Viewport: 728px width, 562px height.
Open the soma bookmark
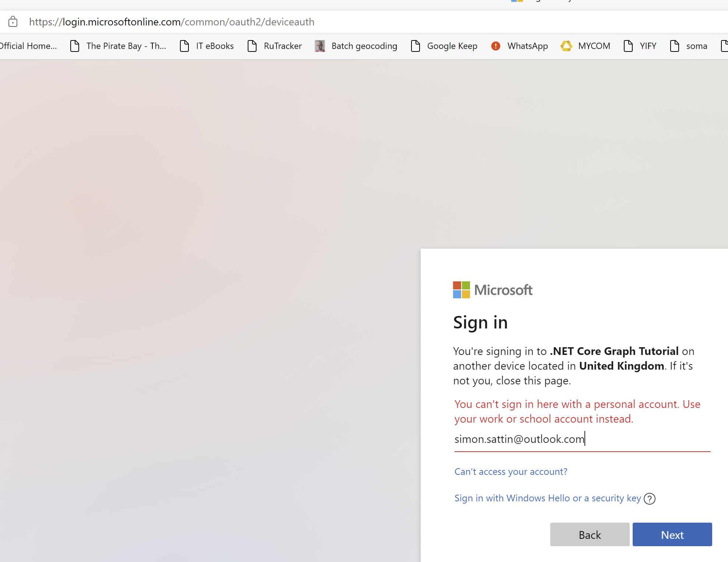coord(696,46)
